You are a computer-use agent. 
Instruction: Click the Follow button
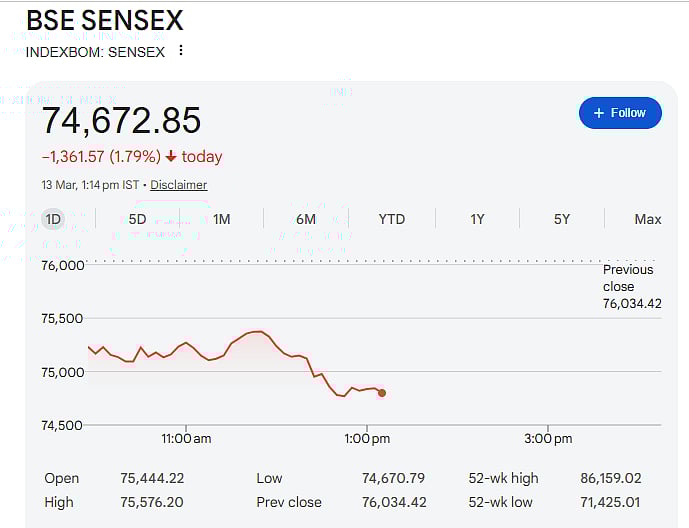coord(619,113)
